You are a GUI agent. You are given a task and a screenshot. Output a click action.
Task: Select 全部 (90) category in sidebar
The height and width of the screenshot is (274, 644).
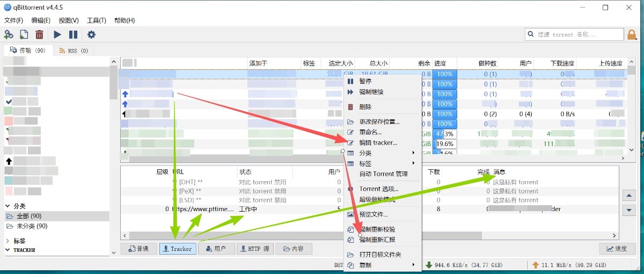tap(56, 216)
